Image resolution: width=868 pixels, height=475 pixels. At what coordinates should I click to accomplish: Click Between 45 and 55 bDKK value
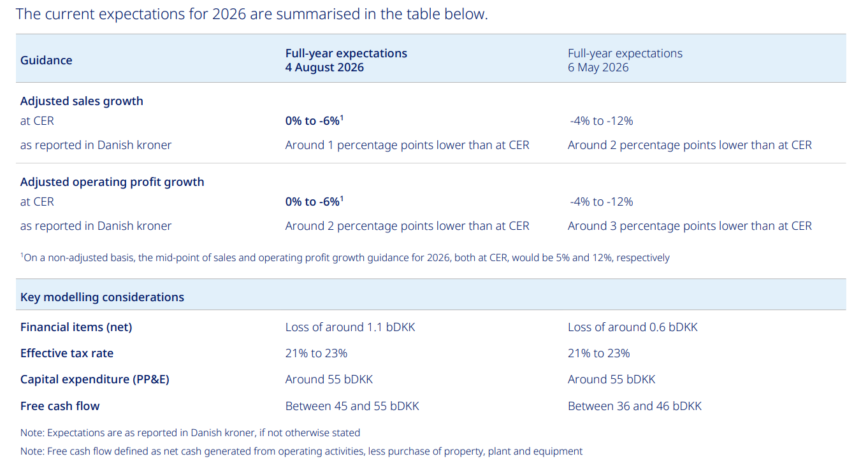point(352,406)
